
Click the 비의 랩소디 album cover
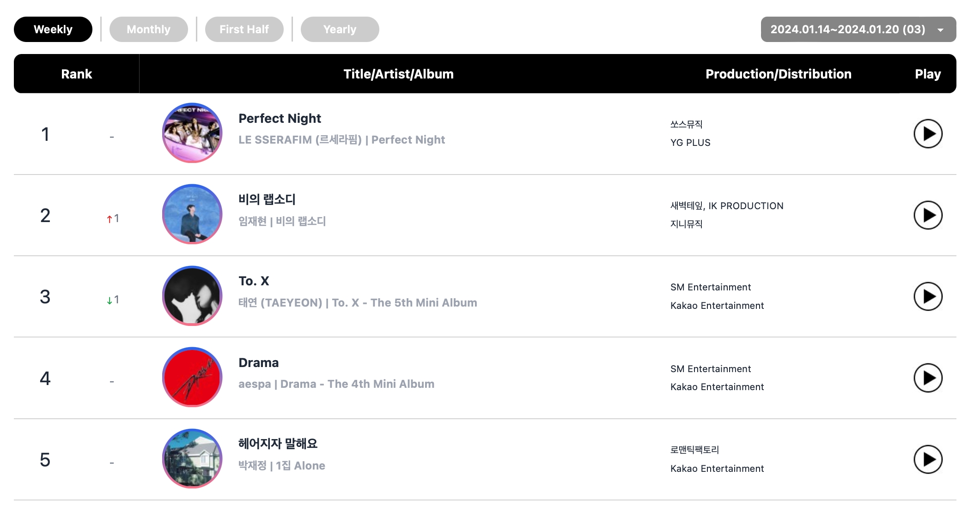click(192, 214)
